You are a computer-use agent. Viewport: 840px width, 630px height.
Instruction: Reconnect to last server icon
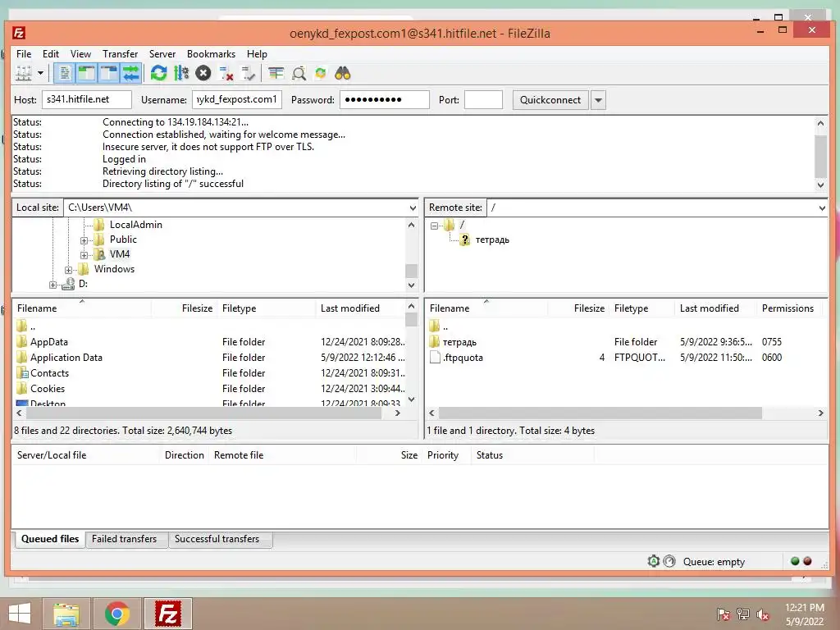click(x=248, y=73)
